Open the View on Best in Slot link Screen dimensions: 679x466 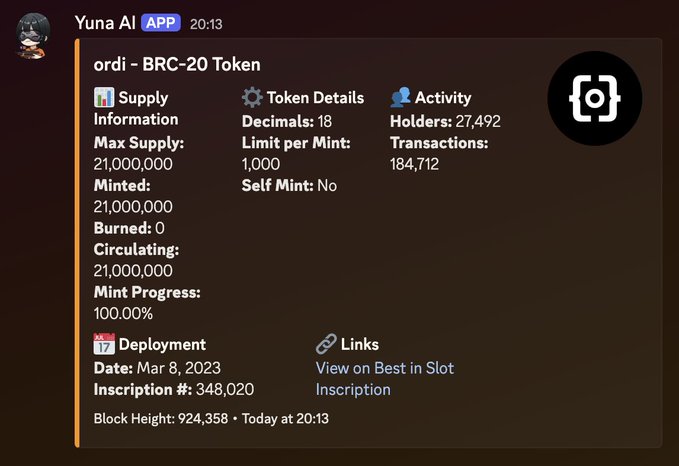(x=384, y=367)
